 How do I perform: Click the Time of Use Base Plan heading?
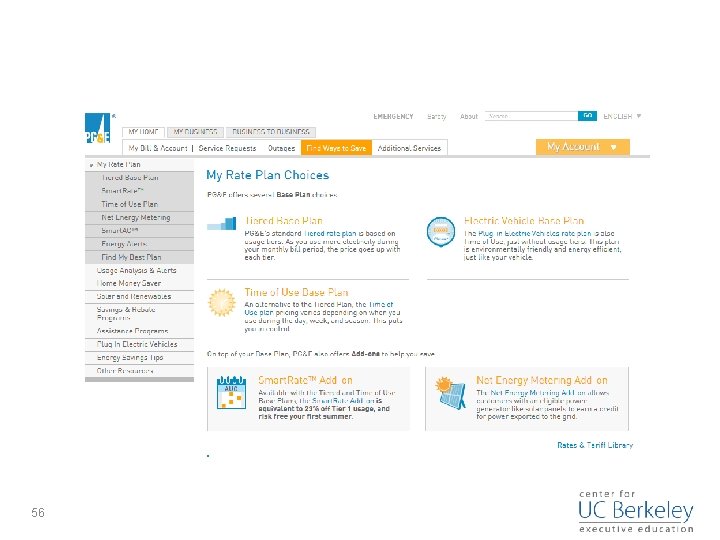coord(296,292)
